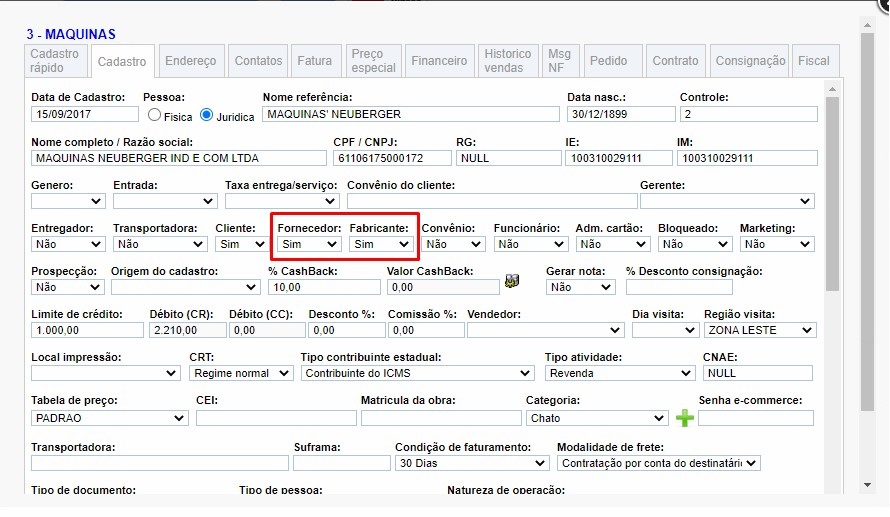Click the green plus icon beside Categoria
This screenshot has width=890, height=517.
coord(685,418)
